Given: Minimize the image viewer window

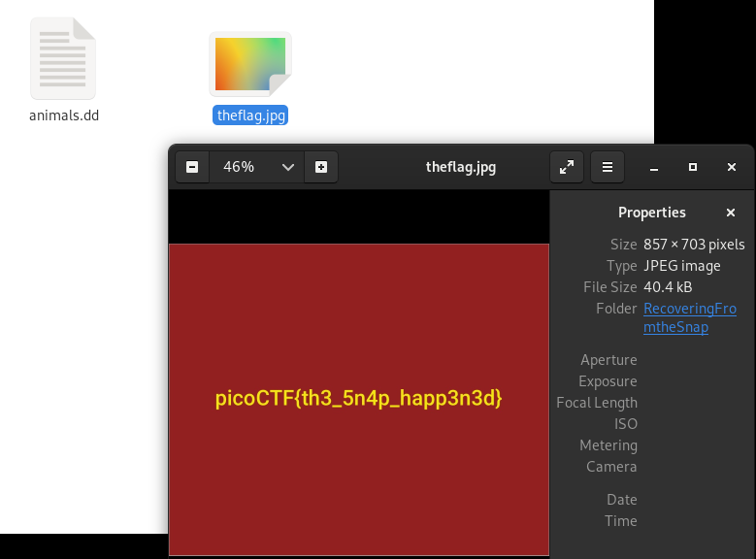Looking at the screenshot, I should [654, 167].
